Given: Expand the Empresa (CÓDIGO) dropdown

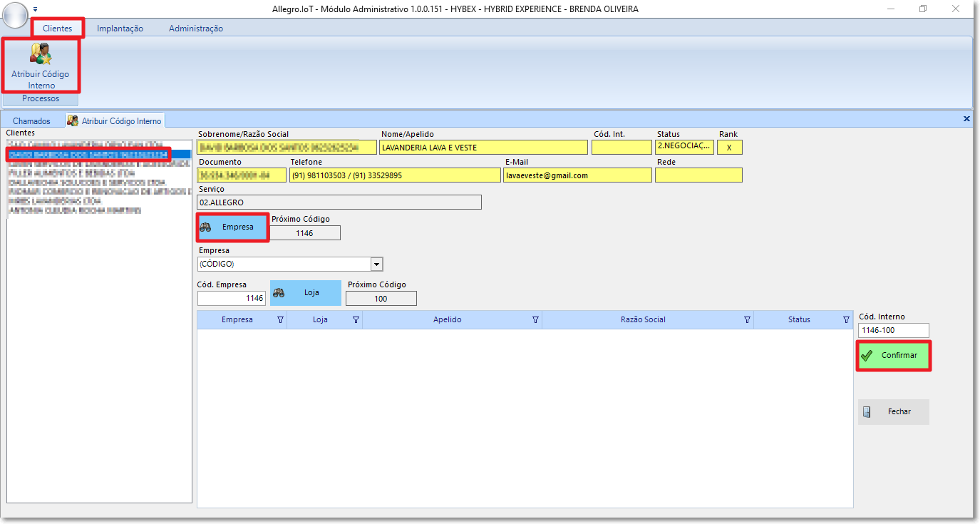Looking at the screenshot, I should 376,264.
